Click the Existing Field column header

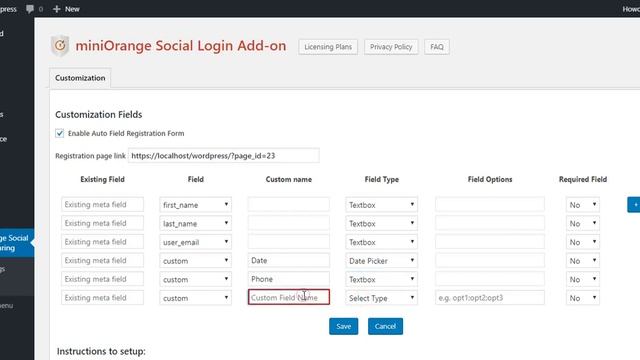click(x=102, y=179)
